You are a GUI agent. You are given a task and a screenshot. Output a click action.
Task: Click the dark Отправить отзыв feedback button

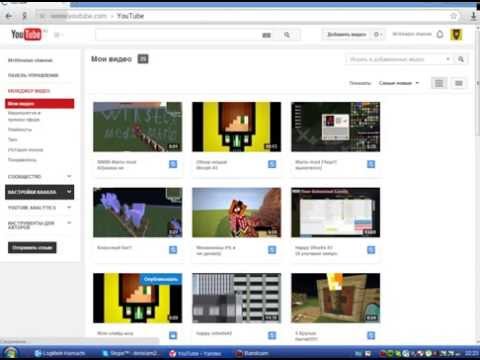pos(32,248)
